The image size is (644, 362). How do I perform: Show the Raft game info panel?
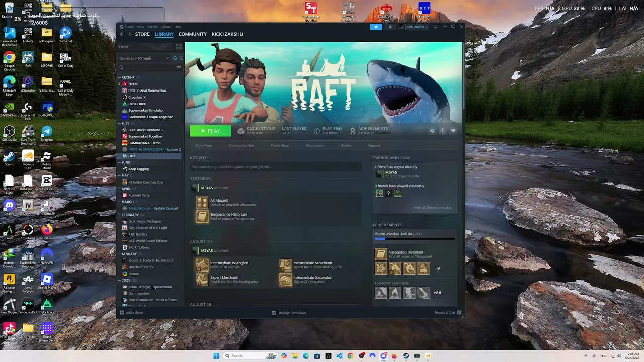(442, 131)
